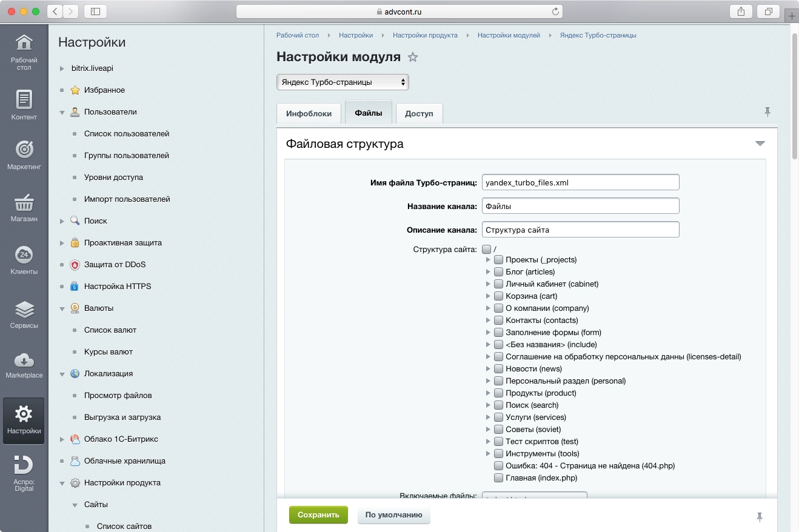This screenshot has height=532, width=799.
Task: Open the Настройки gear icon in sidebar
Action: (x=24, y=414)
